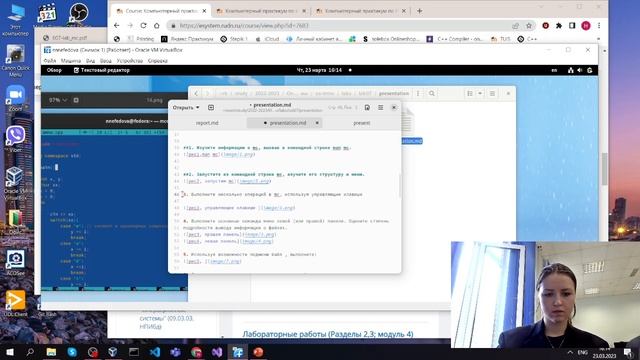This screenshot has height=360, width=640.
Task: Click the GNOME clock date
Action: pos(319,70)
